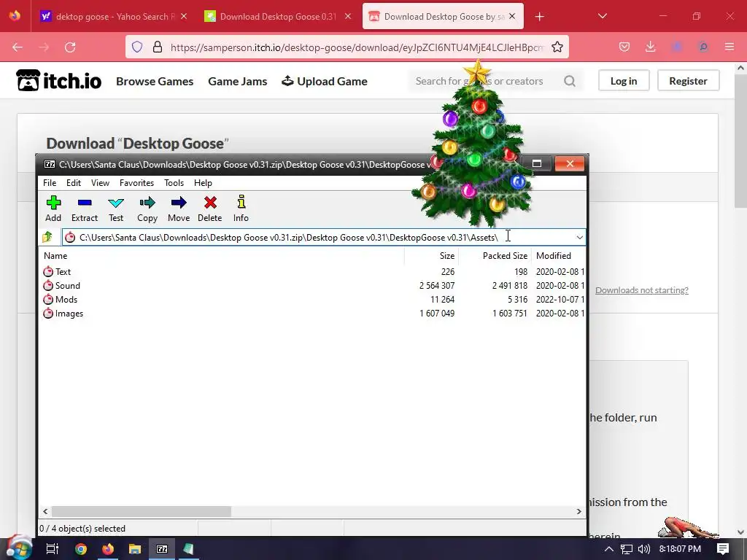Open the Favorites menu in 7-Zip
Image resolution: width=747 pixels, height=560 pixels.
(x=136, y=183)
